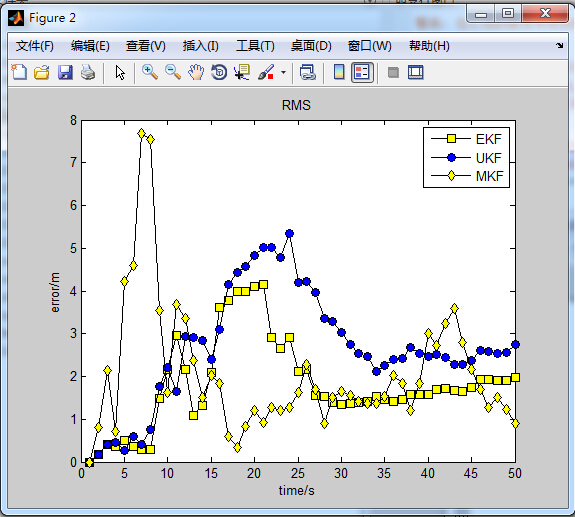The height and width of the screenshot is (517, 575).
Task: Expand the Brush tool color dropdown arrow
Action: 283,72
